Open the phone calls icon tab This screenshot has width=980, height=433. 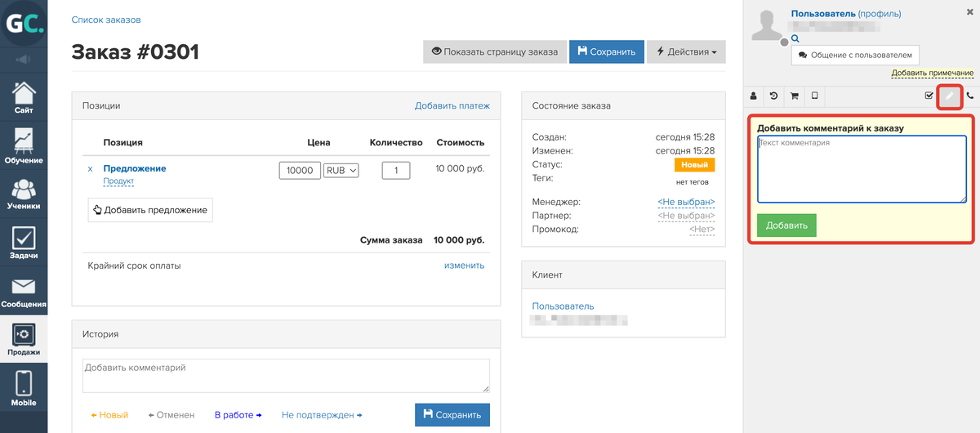(970, 96)
